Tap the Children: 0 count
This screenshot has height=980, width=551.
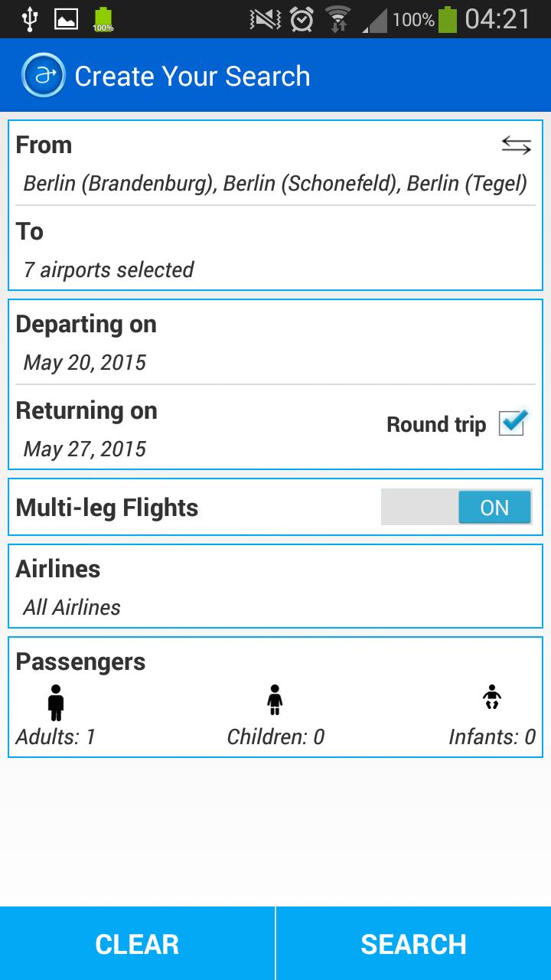275,737
